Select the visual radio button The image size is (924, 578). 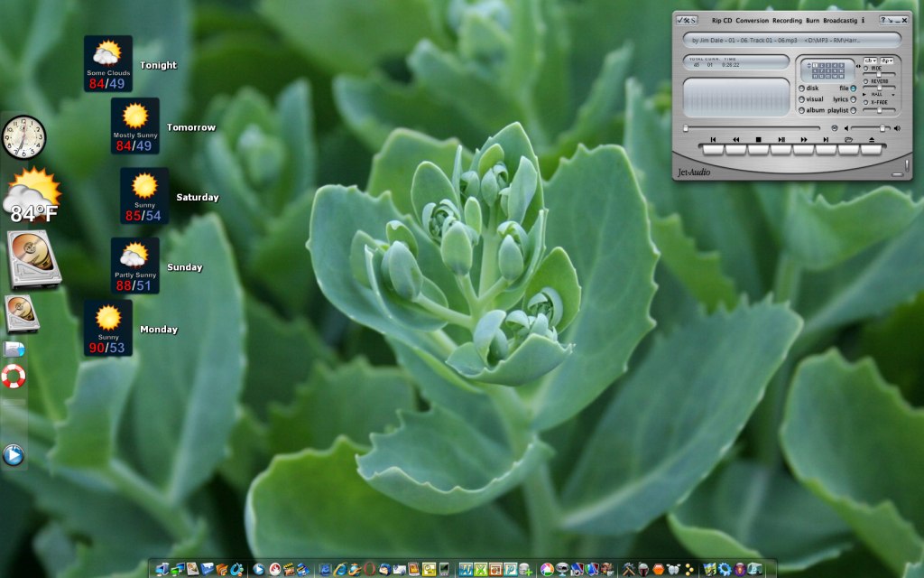[801, 99]
